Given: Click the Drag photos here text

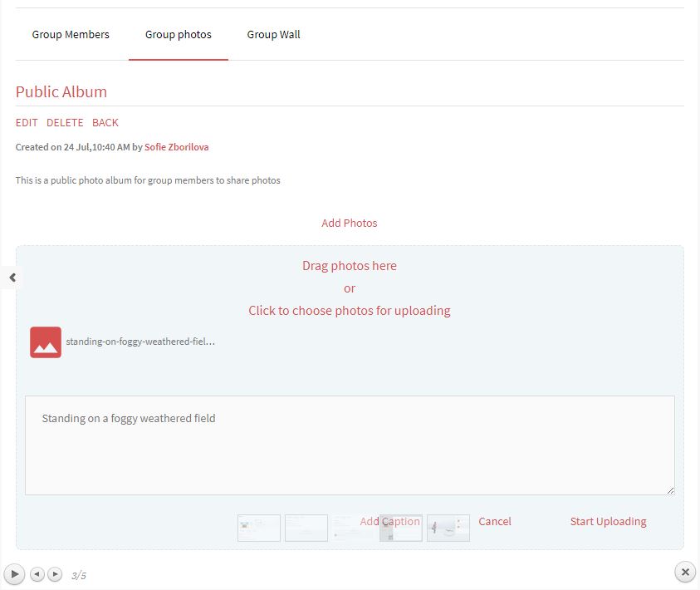Looking at the screenshot, I should tap(349, 266).
